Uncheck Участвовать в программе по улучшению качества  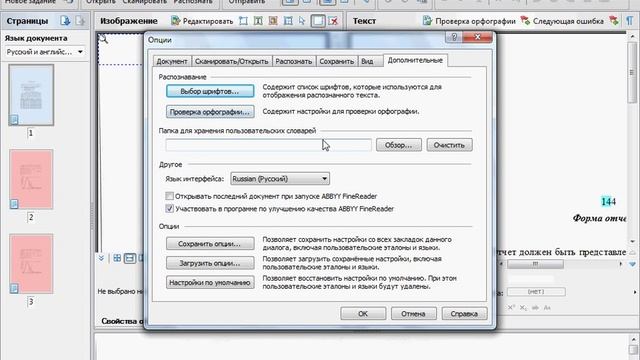coord(169,209)
